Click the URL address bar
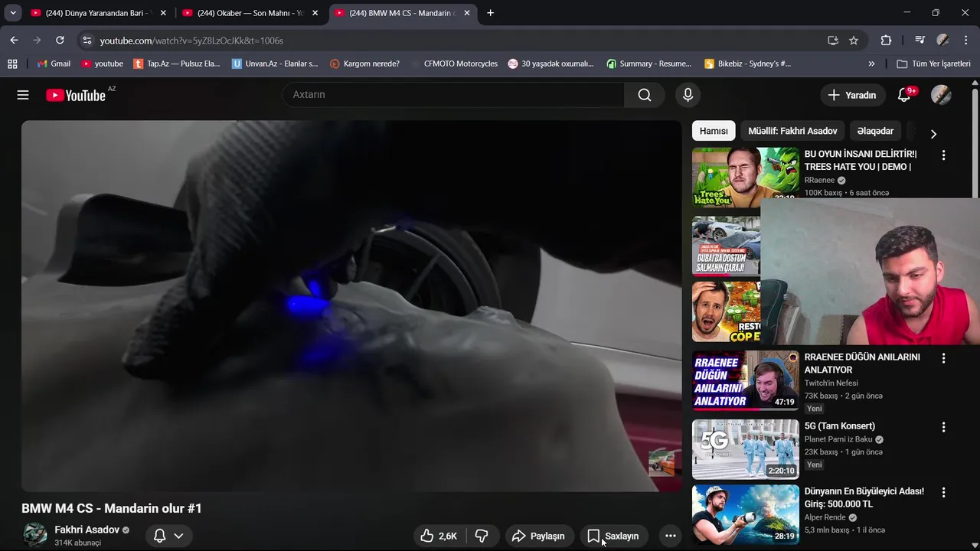 (x=459, y=41)
